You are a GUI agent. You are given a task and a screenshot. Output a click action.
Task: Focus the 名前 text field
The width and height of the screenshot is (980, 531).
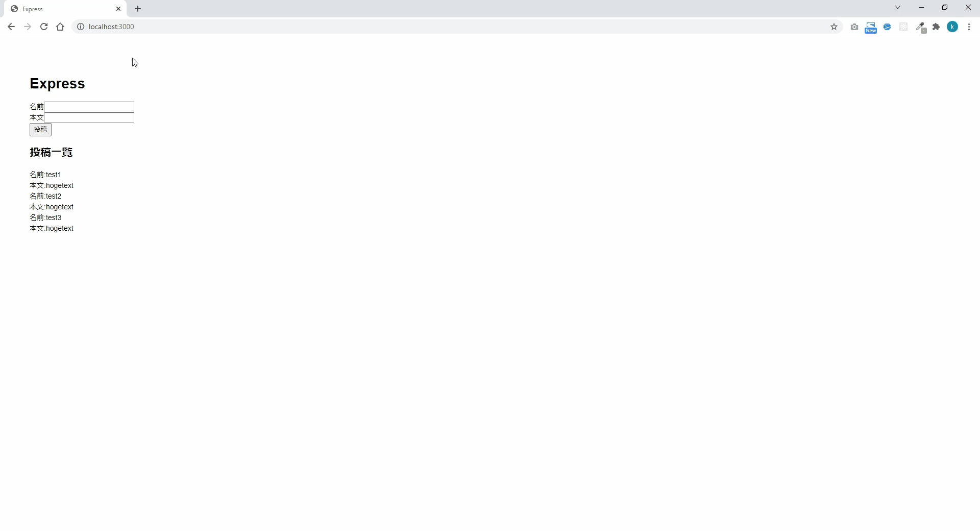click(x=89, y=107)
